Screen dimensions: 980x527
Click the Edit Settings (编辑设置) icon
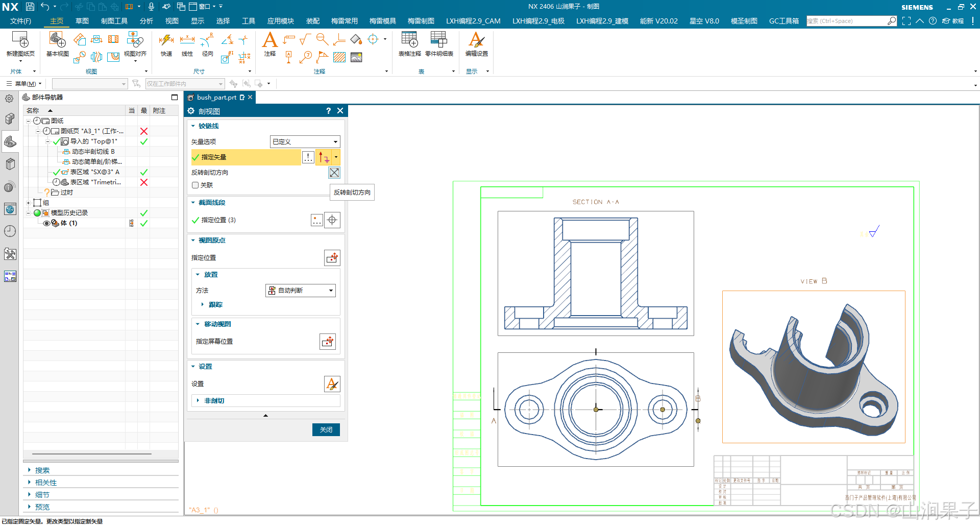[x=477, y=40]
